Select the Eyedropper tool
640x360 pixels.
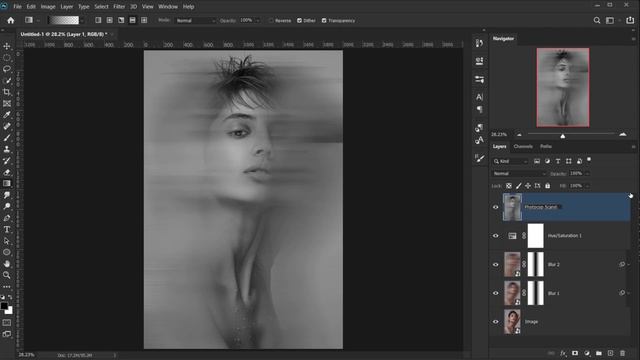7,115
